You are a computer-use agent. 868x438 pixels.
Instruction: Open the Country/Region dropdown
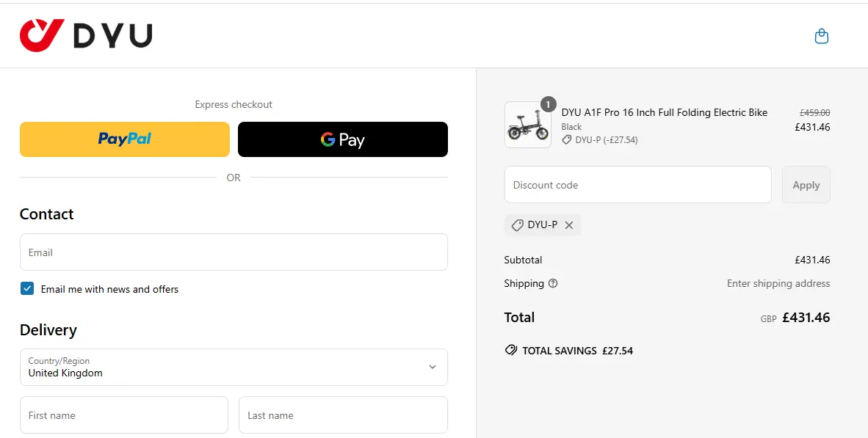(433, 368)
